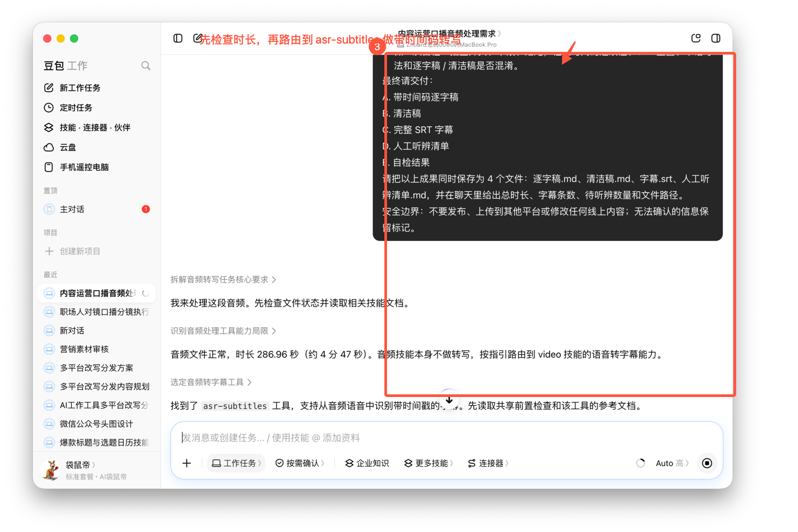Open the 爆款标题与选题日历技能 conversation
The width and height of the screenshot is (798, 532).
pyautogui.click(x=97, y=443)
